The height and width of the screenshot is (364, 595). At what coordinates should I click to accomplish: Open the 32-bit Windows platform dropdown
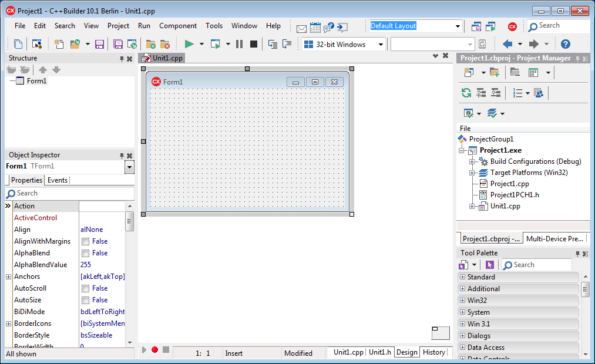(x=381, y=45)
